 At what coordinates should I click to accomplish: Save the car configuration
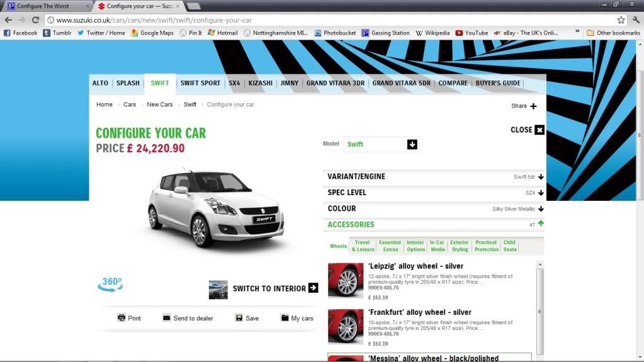(x=247, y=318)
